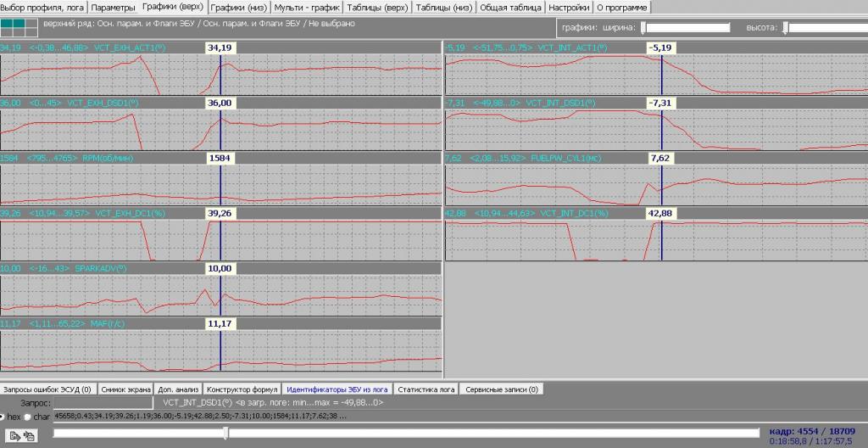868x448 pixels.
Task: Click the -7,31 cursor value label
Action: click(662, 104)
